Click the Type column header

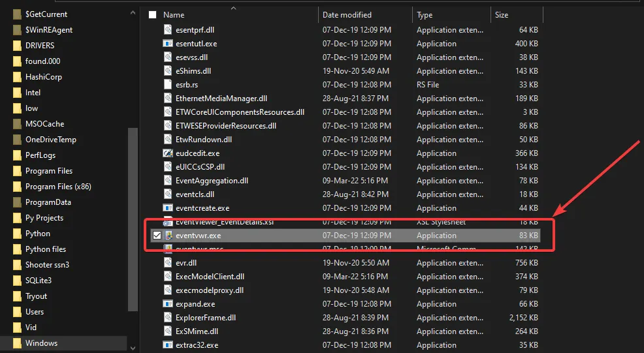[425, 15]
